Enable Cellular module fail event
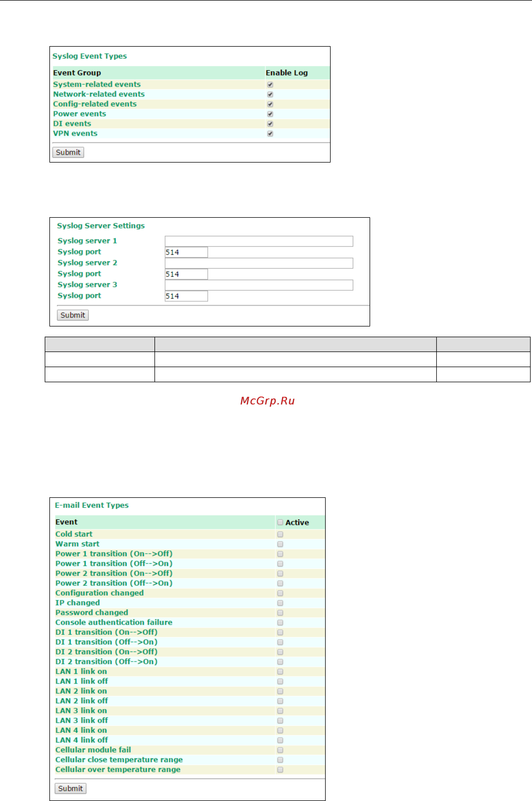 [x=280, y=750]
